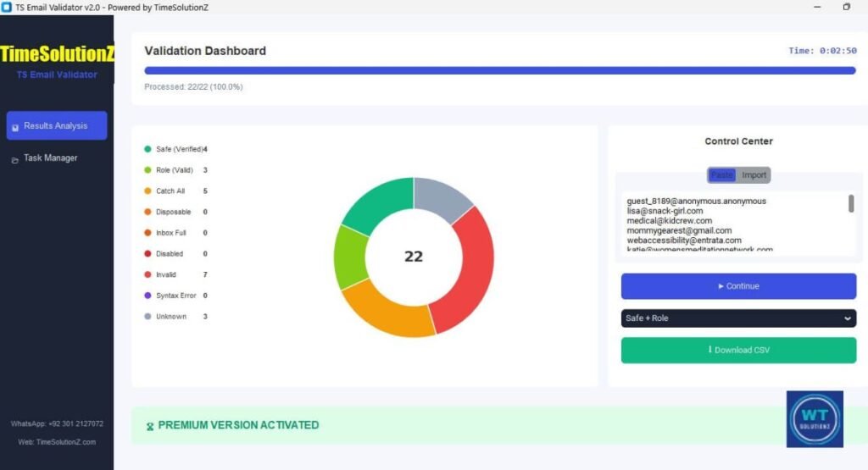Click the Disposable legend dot
The height and width of the screenshot is (470, 868).
tap(147, 212)
